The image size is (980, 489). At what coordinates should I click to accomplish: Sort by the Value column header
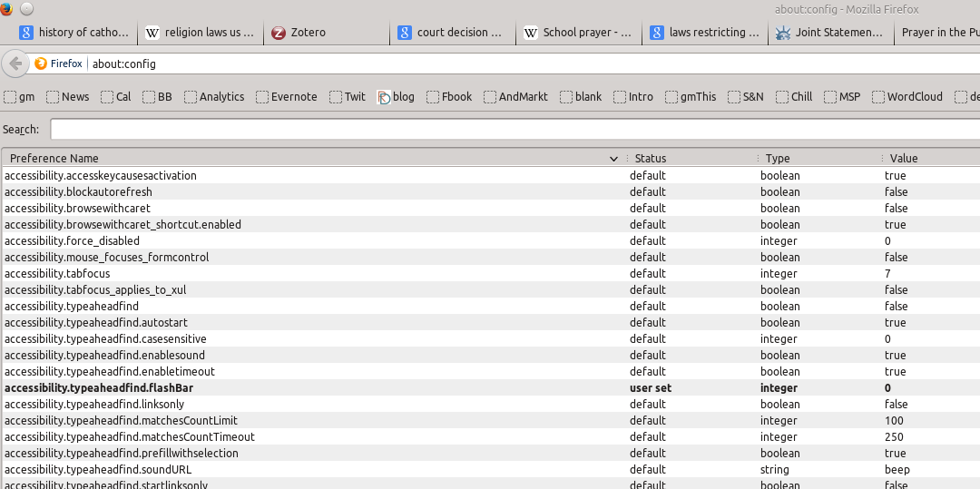pos(930,159)
